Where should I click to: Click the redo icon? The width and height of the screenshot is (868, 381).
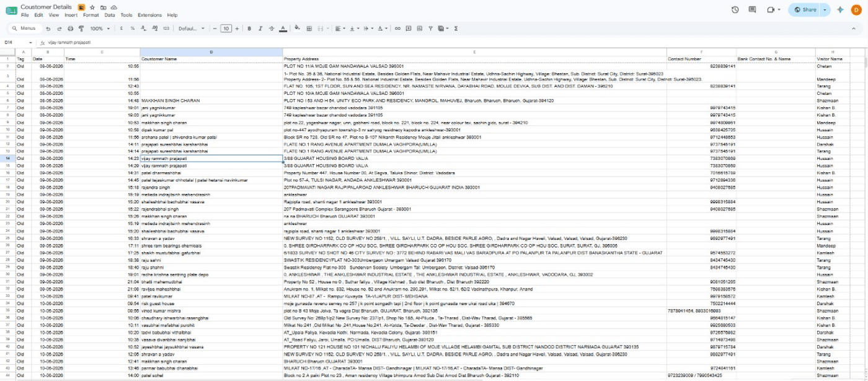(60, 28)
